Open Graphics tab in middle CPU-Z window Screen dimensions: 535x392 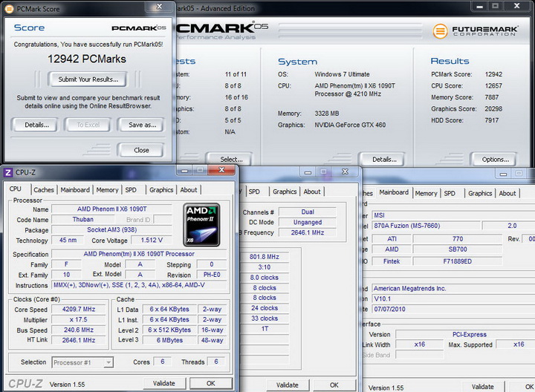[x=285, y=192]
